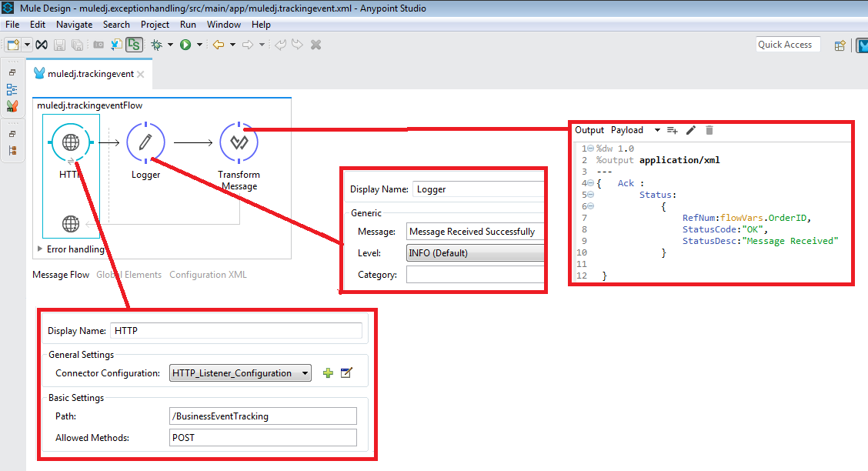This screenshot has height=471, width=868.
Task: Open the Payload dropdown in the Output panel
Action: [659, 129]
